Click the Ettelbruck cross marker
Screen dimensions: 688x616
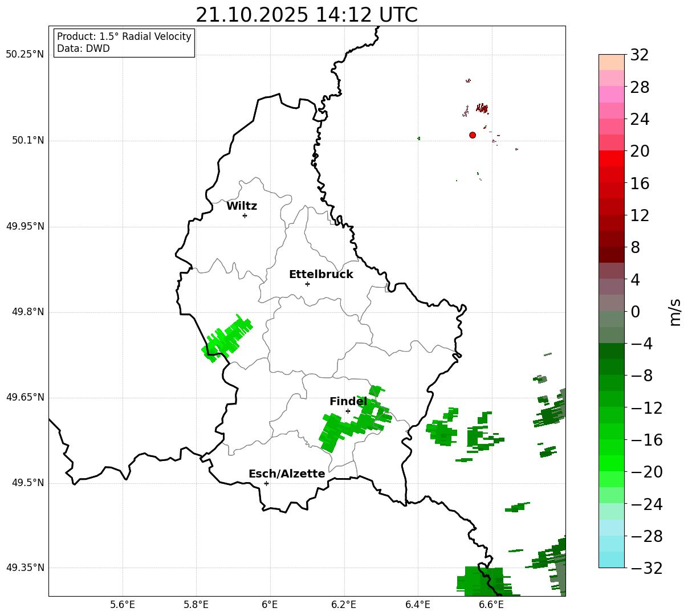(307, 284)
